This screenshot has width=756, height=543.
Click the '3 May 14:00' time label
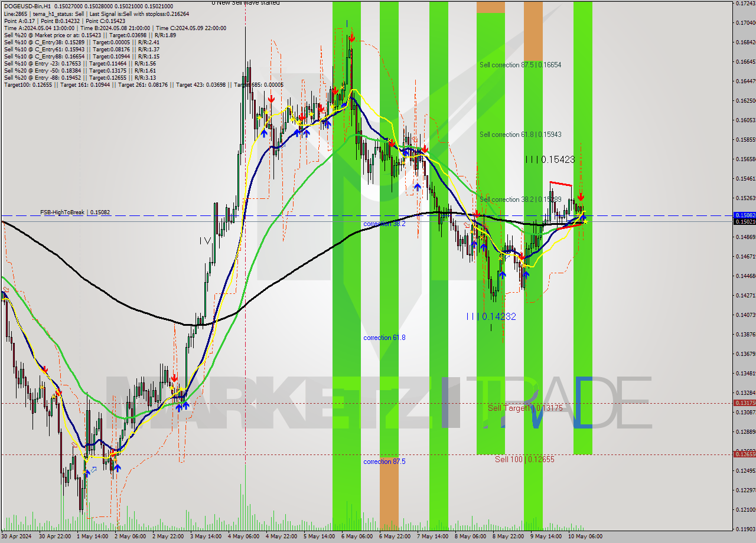click(206, 537)
